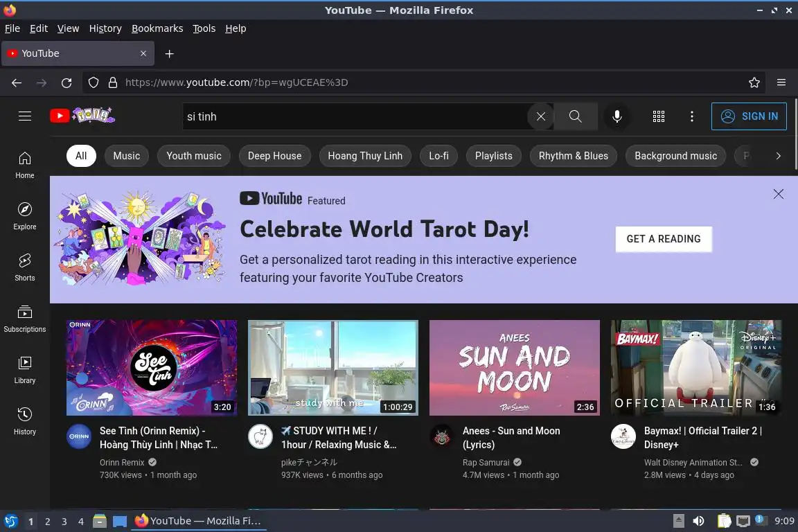Open the Tools menu
The width and height of the screenshot is (798, 532).
click(204, 28)
